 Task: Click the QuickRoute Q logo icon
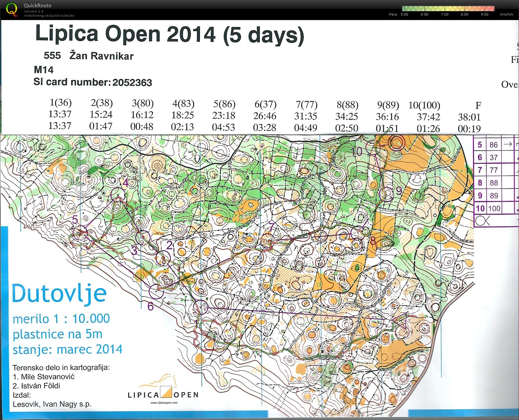coord(12,9)
